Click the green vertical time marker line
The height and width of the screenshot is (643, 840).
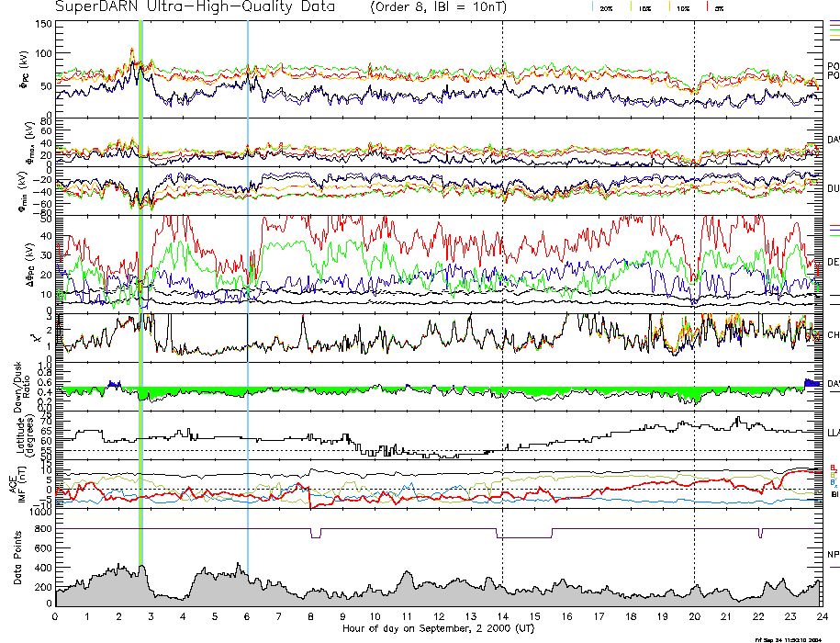pos(140,276)
